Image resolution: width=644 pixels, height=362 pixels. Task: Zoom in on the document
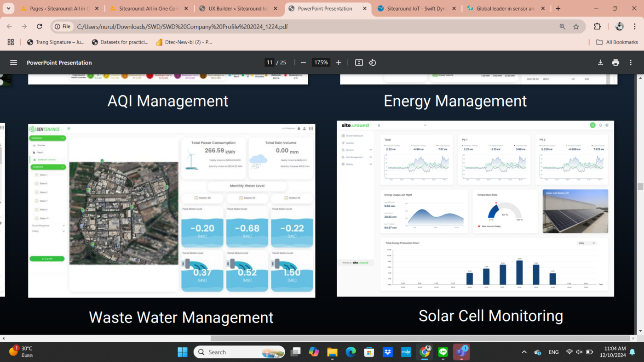339,62
